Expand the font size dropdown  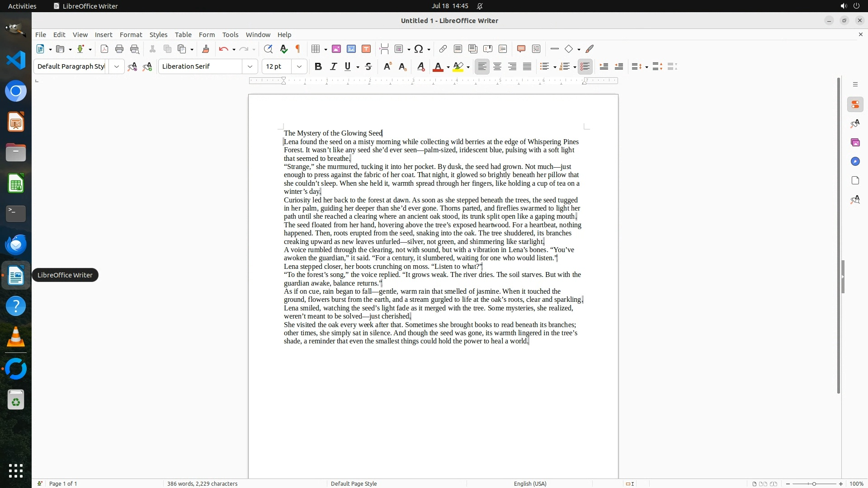(x=299, y=66)
